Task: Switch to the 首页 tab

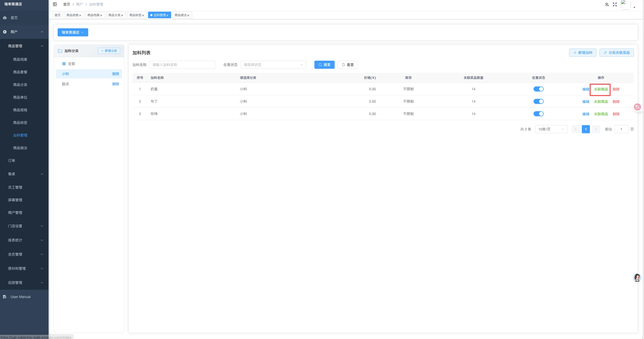Action: (58, 15)
